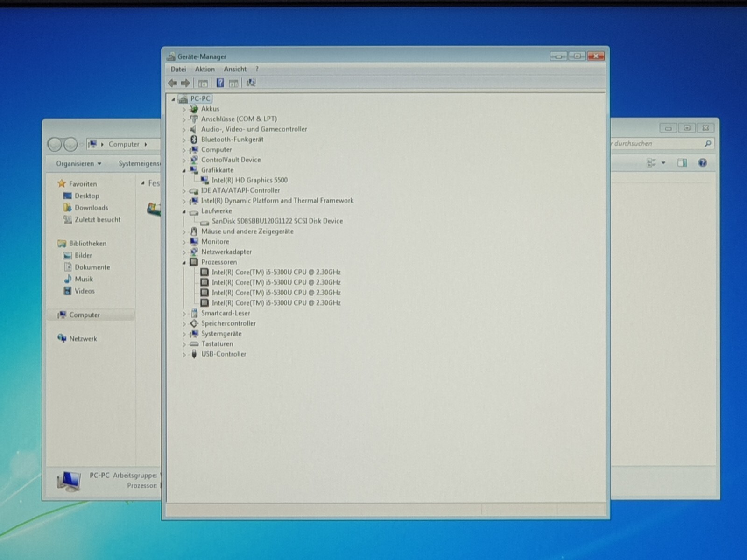
Task: Select the Grafikkarte display adapter icon
Action: tap(194, 170)
